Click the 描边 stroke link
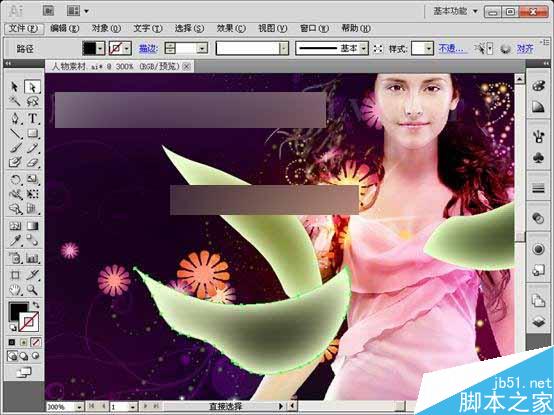The width and height of the screenshot is (554, 415). (x=148, y=48)
